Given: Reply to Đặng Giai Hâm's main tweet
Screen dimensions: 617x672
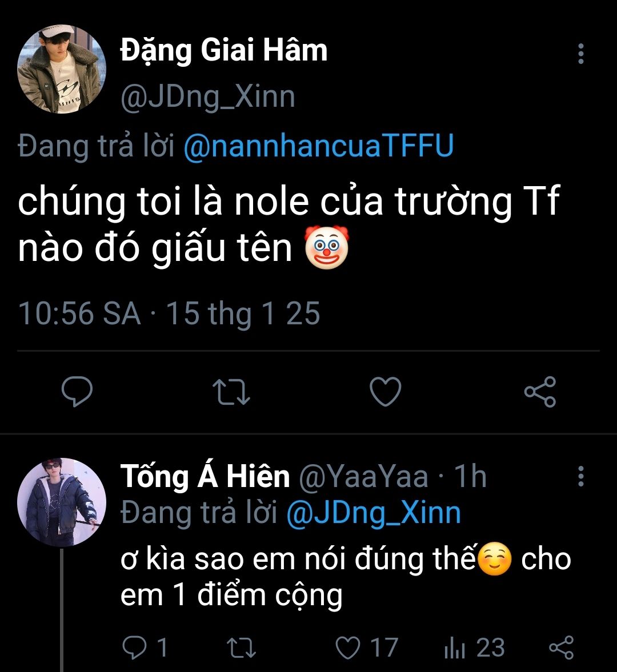Looking at the screenshot, I should pos(77,393).
